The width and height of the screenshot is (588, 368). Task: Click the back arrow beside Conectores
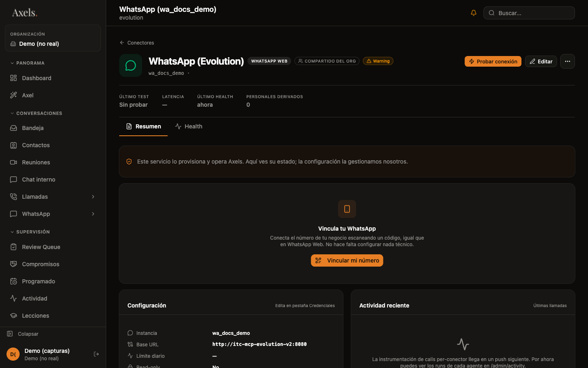122,43
